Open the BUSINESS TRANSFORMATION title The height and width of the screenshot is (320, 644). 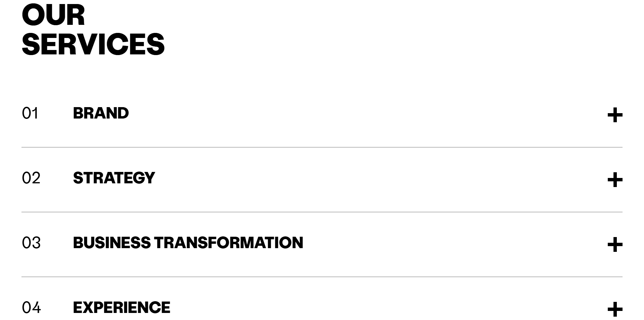[188, 243]
